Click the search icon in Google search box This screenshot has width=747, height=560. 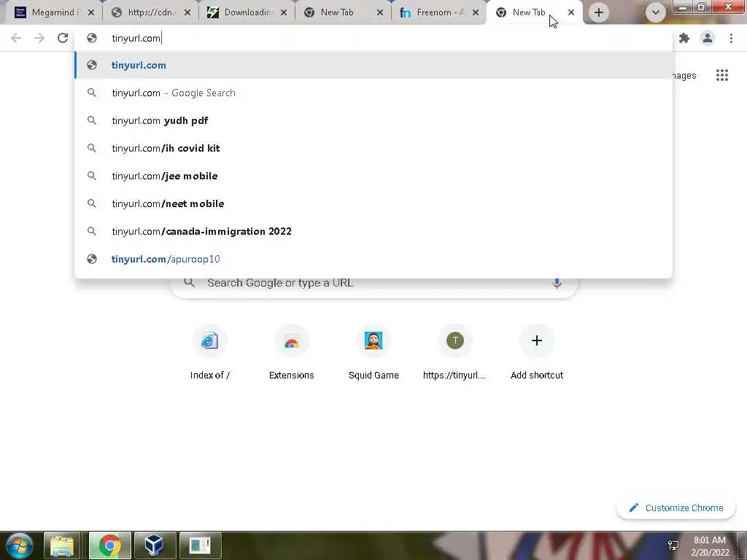(x=189, y=282)
